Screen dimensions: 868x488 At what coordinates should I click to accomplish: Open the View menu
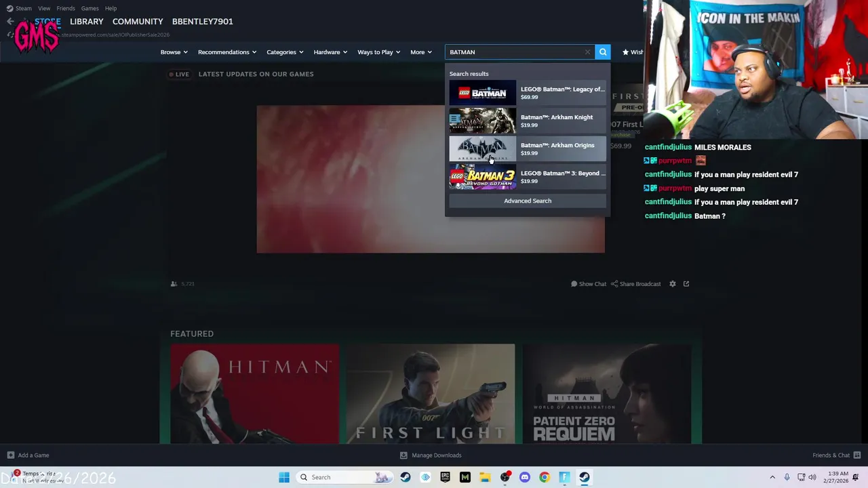tap(44, 8)
